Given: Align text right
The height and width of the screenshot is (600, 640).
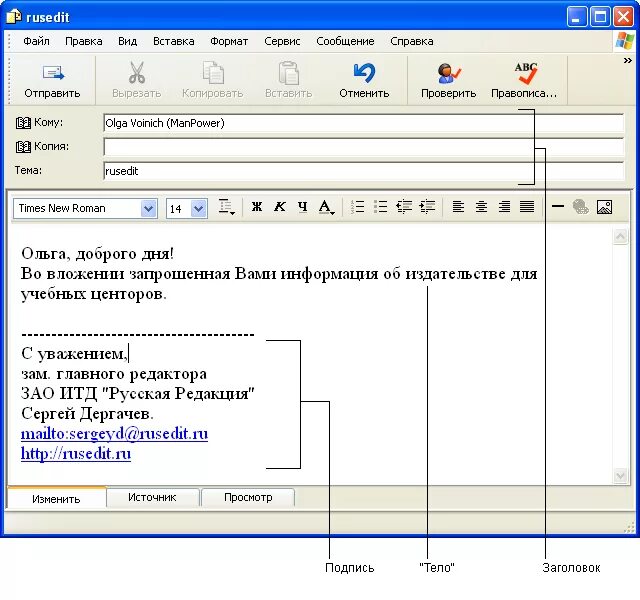Looking at the screenshot, I should [504, 207].
